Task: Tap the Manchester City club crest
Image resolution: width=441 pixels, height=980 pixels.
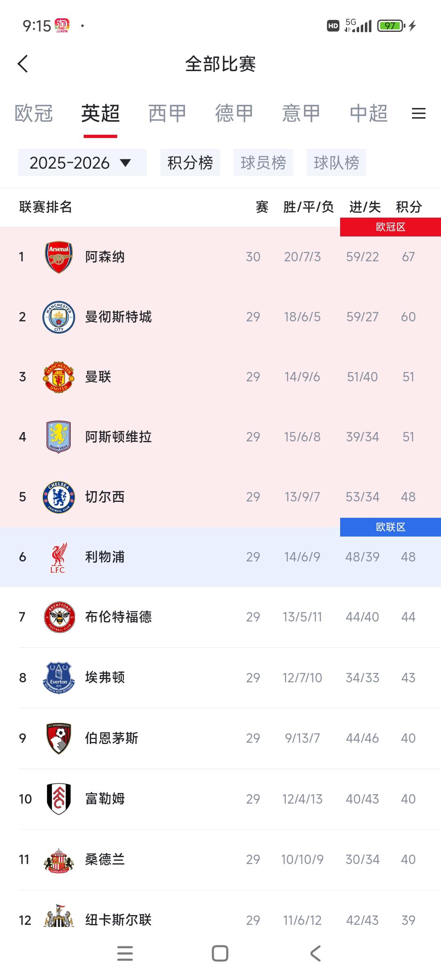Action: click(59, 317)
